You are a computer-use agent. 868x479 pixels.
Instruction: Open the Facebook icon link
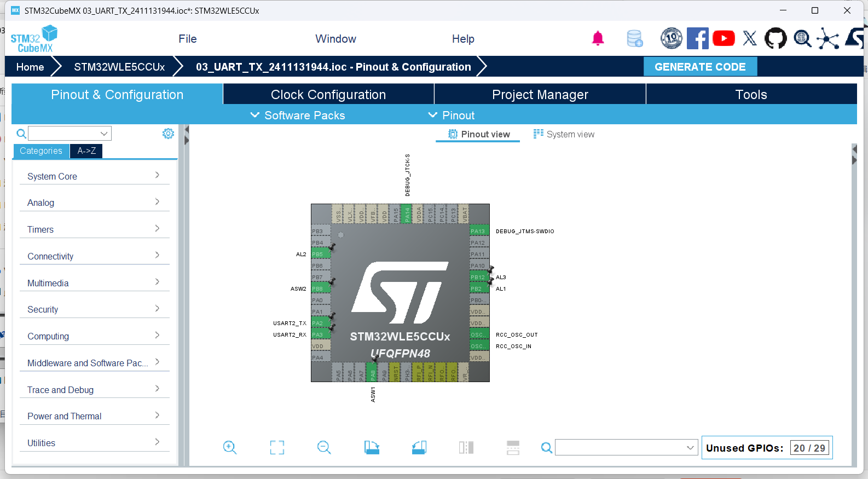coord(698,38)
